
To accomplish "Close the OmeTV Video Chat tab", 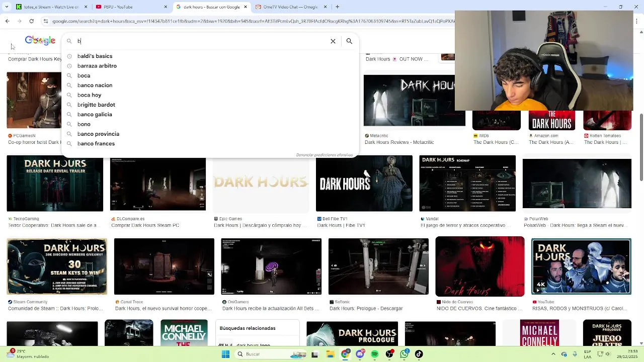I will pyautogui.click(x=325, y=7).
